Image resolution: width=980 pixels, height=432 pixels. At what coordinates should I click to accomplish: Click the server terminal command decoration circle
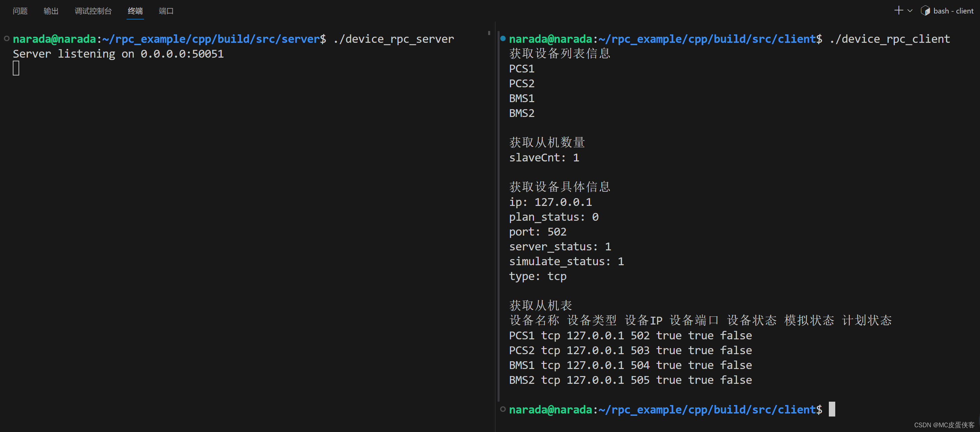(x=6, y=38)
